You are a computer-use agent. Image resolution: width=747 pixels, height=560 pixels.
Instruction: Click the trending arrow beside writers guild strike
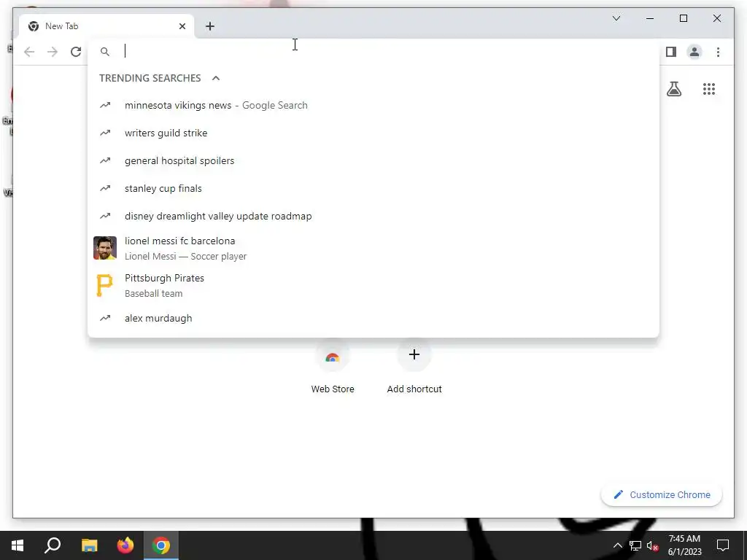105,133
